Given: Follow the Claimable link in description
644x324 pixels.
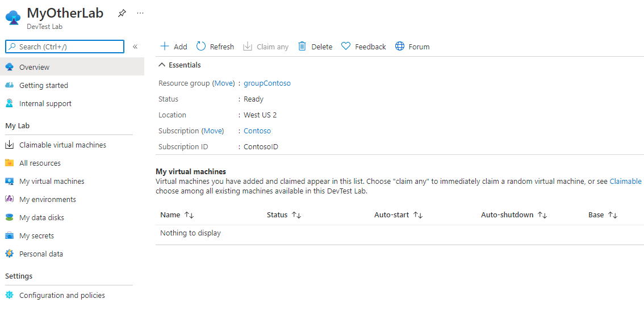Looking at the screenshot, I should pos(625,181).
